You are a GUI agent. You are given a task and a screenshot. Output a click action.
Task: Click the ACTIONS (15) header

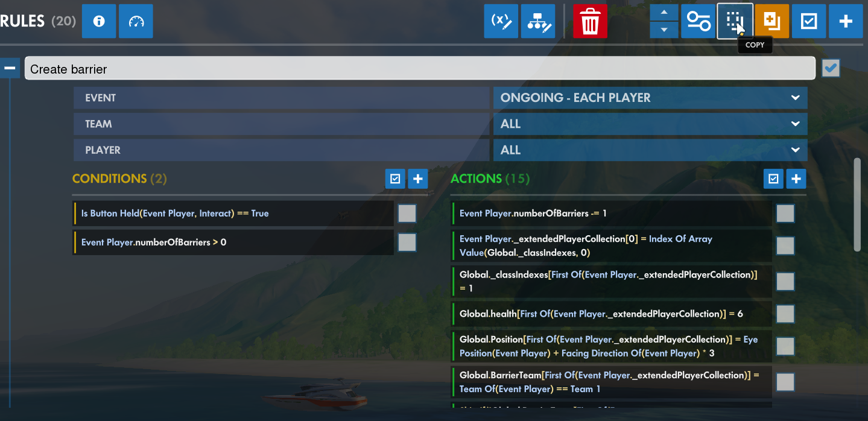[490, 179]
